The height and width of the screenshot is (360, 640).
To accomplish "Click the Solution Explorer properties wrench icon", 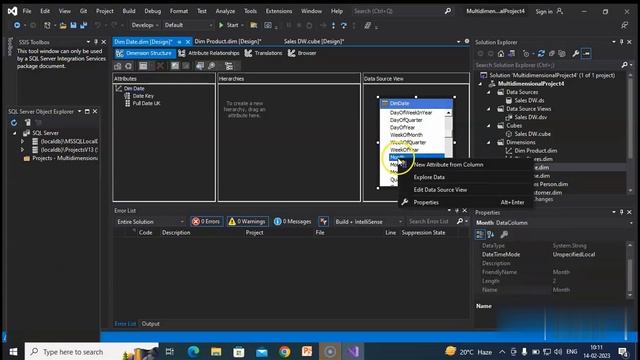I will click(x=576, y=53).
